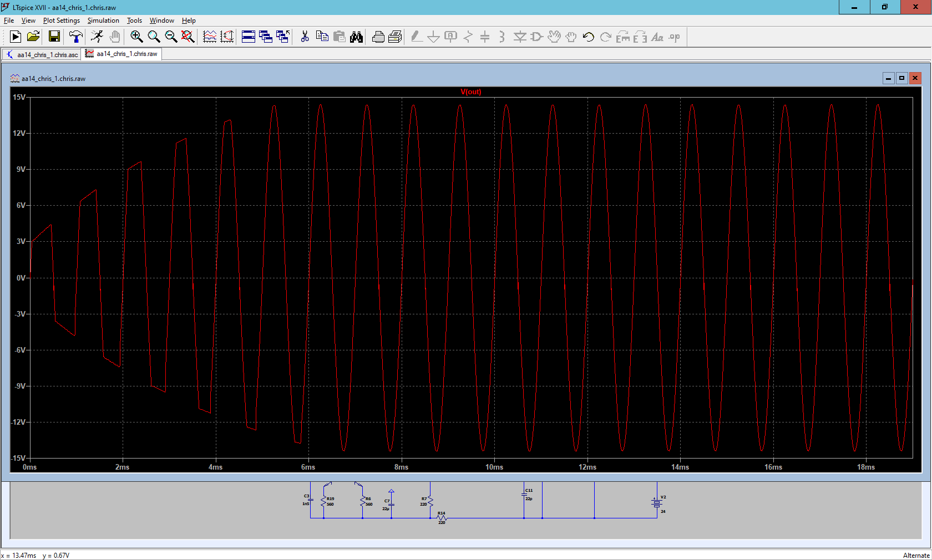Click the 18ms time axis label
The height and width of the screenshot is (560, 932).
[x=866, y=467]
